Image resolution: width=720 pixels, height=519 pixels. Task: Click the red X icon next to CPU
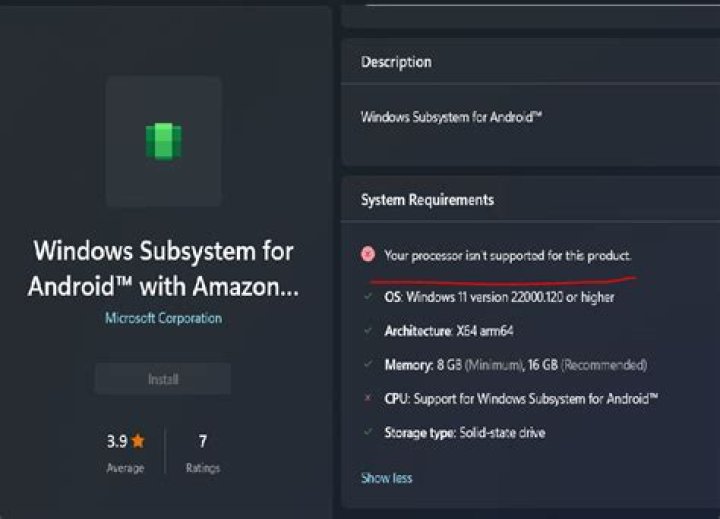click(367, 398)
